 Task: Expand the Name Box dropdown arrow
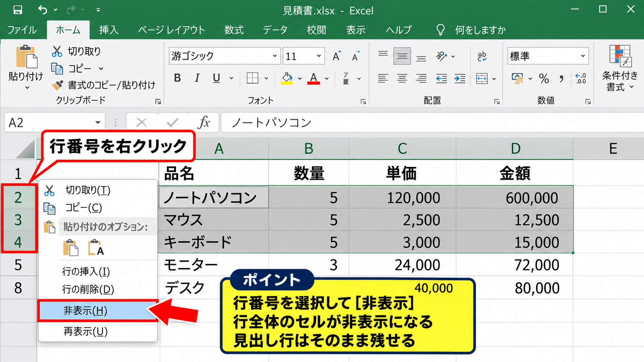(98, 123)
